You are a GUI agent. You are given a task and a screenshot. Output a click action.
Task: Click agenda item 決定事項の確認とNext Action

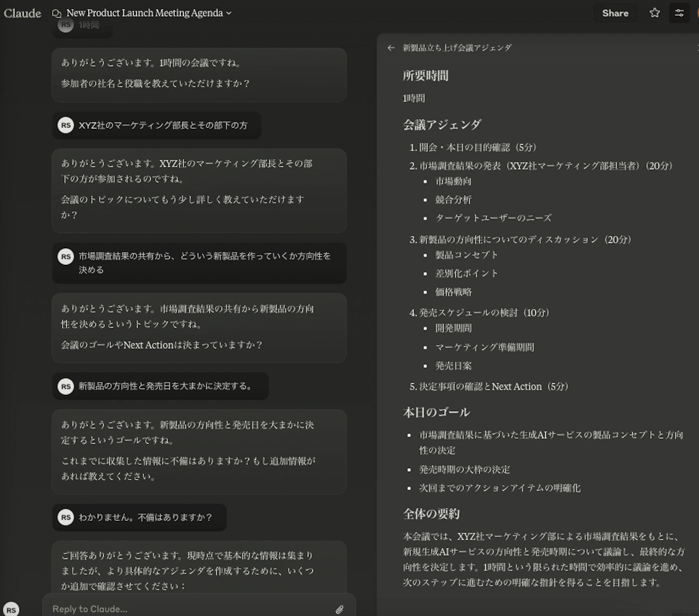493,386
